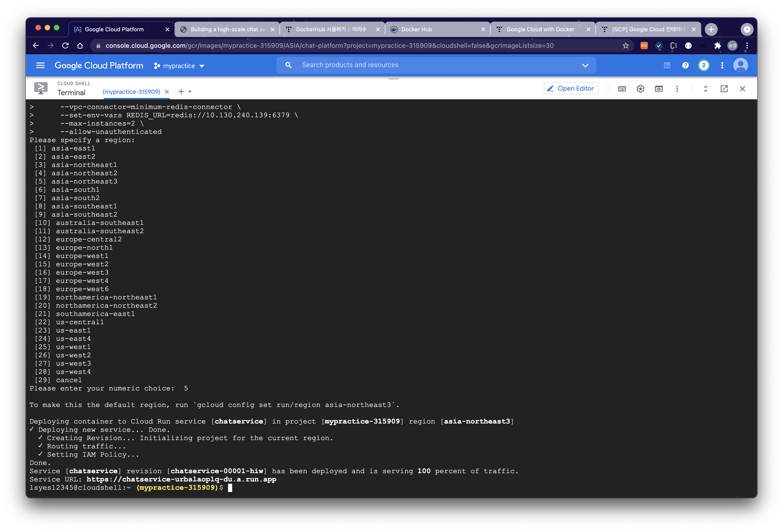Screen dimensions: 783x532
Task: Click the Cloud Shell terminal logo icon
Action: click(x=41, y=88)
